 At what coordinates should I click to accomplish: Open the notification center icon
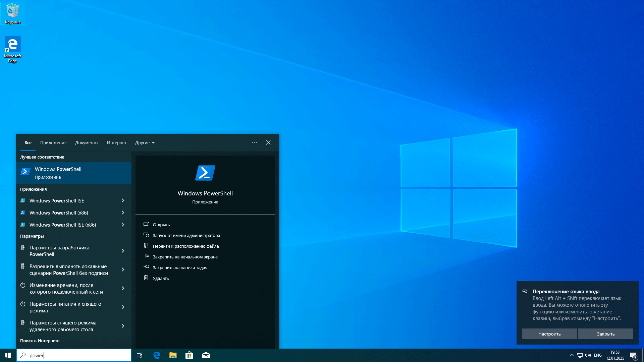pos(633,355)
